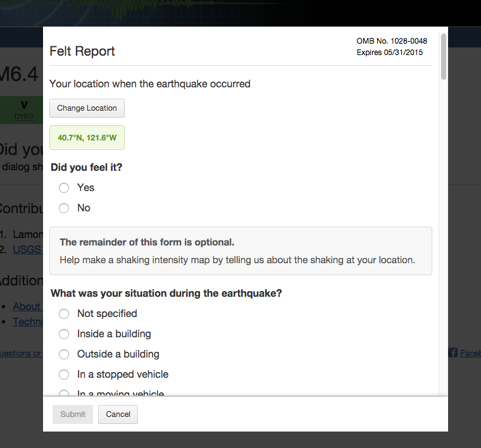
Task: Open the DYFI? link behind the dialog
Action: pyautogui.click(x=24, y=116)
